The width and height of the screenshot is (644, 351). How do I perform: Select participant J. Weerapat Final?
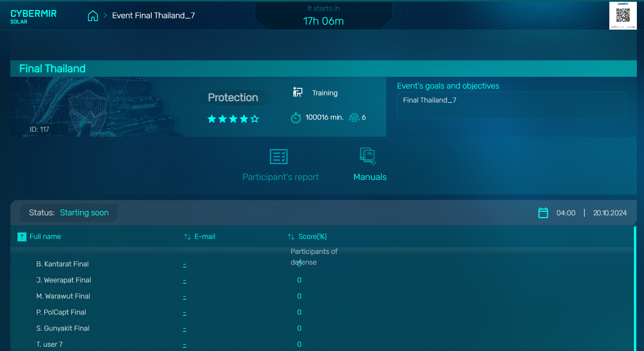pos(64,280)
